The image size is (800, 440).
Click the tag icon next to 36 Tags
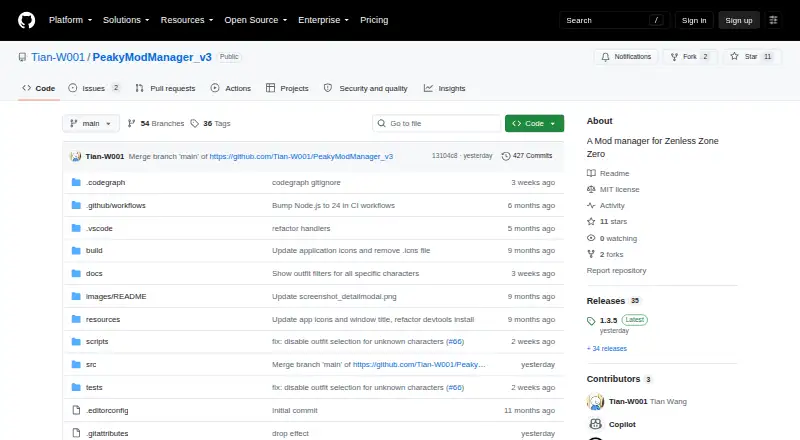pyautogui.click(x=194, y=124)
